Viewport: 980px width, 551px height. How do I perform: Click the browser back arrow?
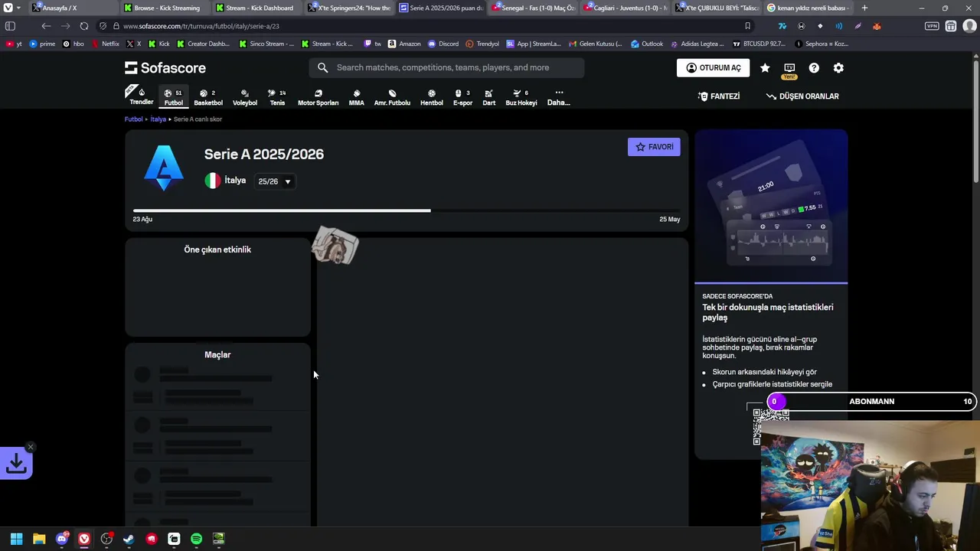(x=46, y=26)
